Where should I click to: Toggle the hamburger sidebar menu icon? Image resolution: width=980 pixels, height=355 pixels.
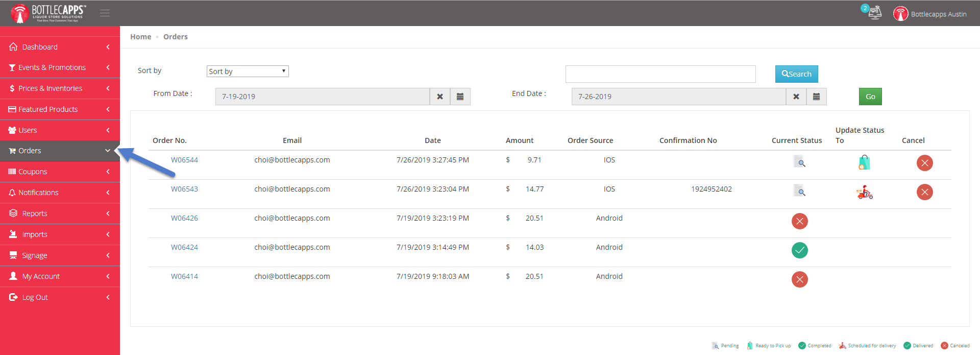click(x=105, y=13)
